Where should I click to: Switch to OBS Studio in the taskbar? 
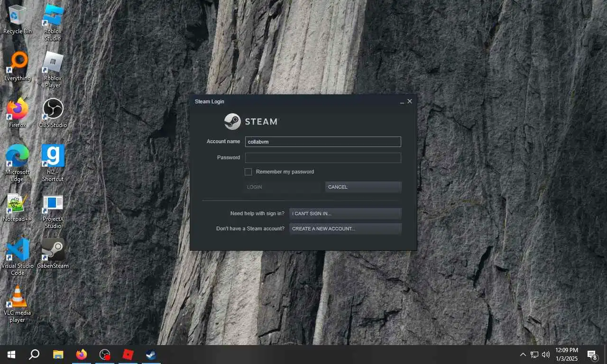coord(105,355)
